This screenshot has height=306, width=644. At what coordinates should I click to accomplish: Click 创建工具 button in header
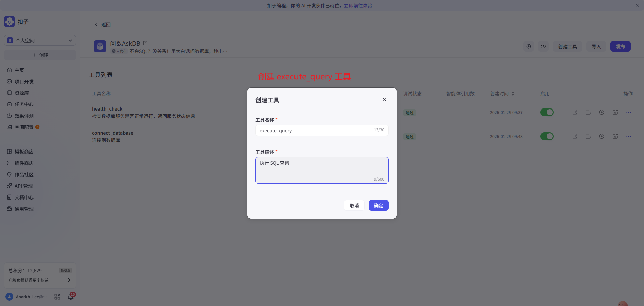tap(567, 46)
